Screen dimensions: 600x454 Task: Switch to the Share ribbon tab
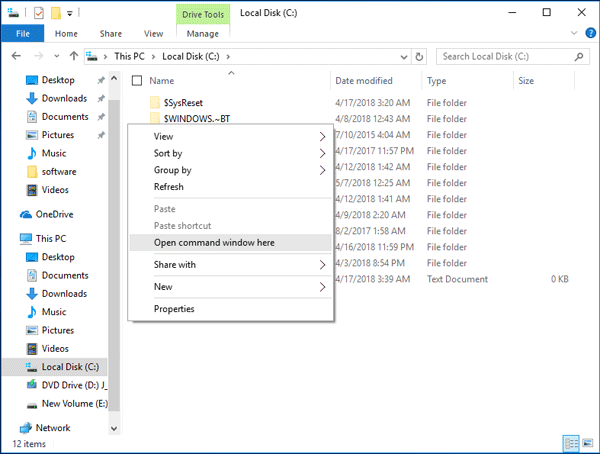coord(111,34)
